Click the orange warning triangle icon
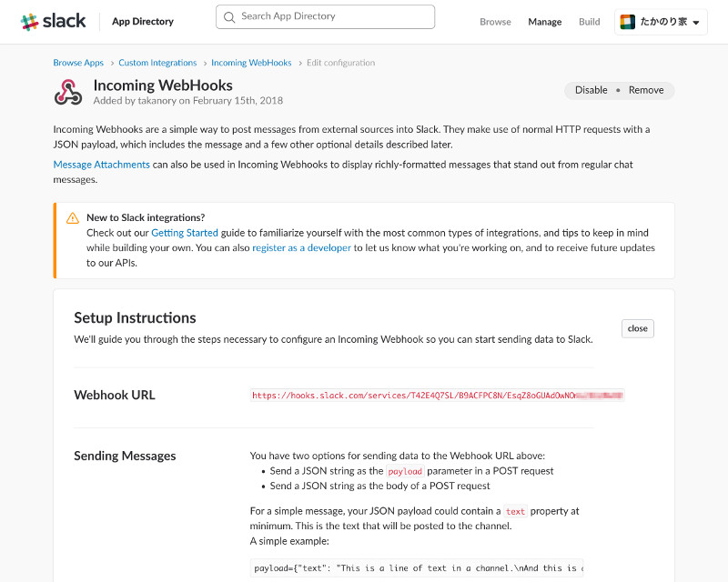 [73, 218]
